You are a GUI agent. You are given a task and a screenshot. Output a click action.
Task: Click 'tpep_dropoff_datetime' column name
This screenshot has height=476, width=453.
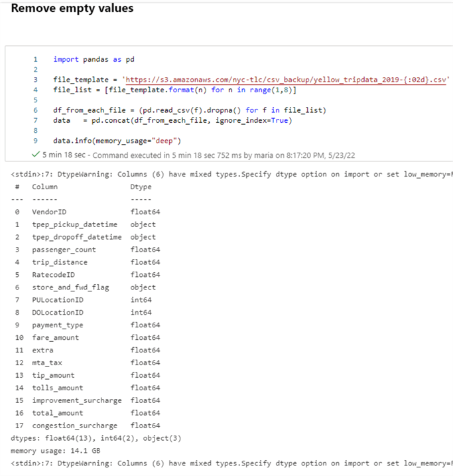click(x=77, y=237)
